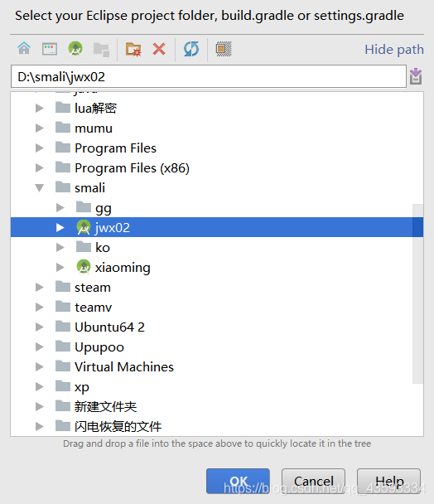Viewport: 434px width, 504px height.
Task: Expand the xiaoming project node
Action: click(x=60, y=267)
